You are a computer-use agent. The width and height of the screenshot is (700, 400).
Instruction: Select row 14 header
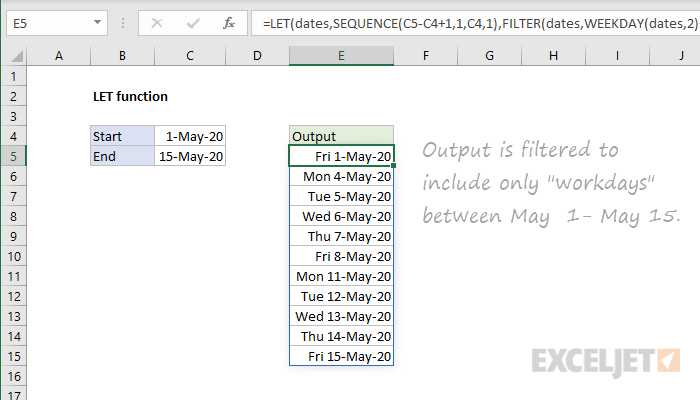click(x=13, y=337)
